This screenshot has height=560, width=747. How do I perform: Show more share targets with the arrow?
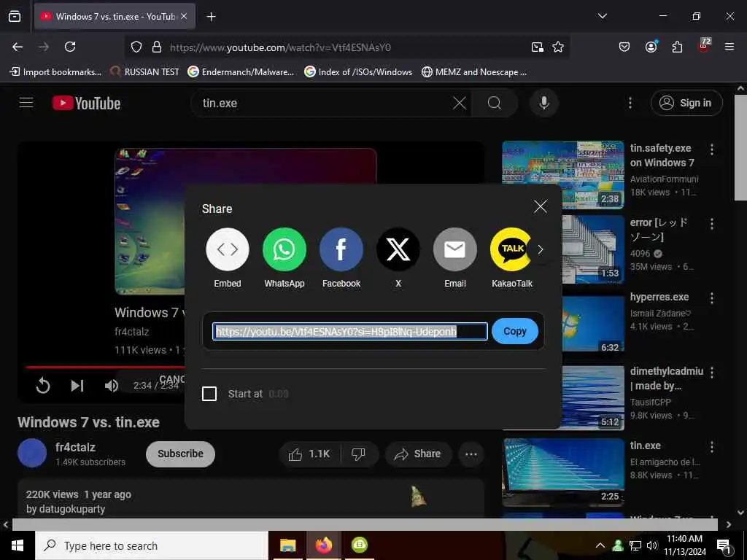click(x=541, y=249)
